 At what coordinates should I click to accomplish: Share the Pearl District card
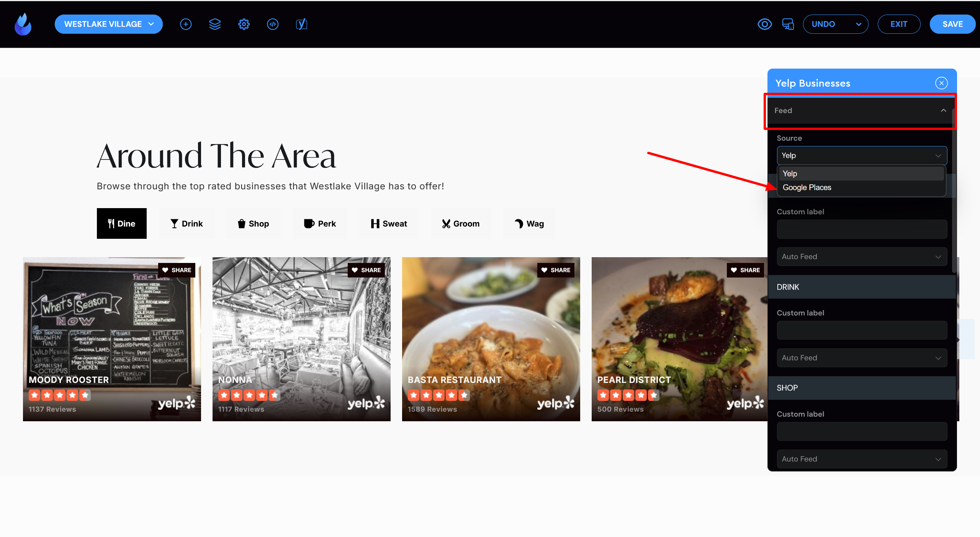(745, 270)
